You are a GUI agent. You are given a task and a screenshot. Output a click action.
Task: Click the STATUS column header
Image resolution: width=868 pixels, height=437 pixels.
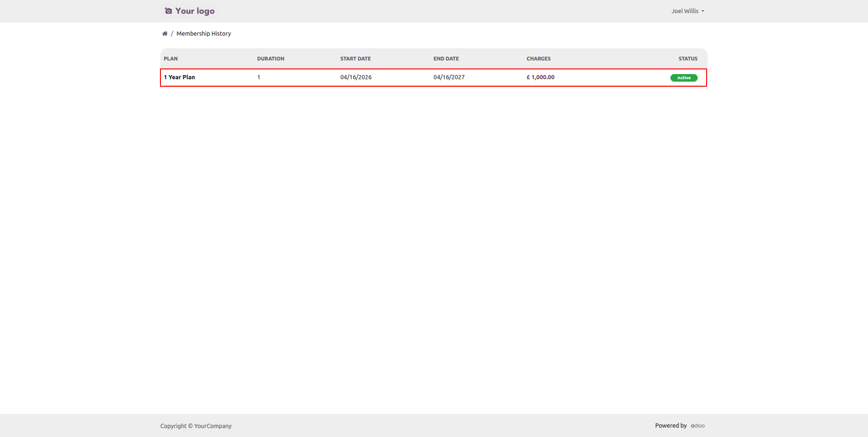point(688,59)
